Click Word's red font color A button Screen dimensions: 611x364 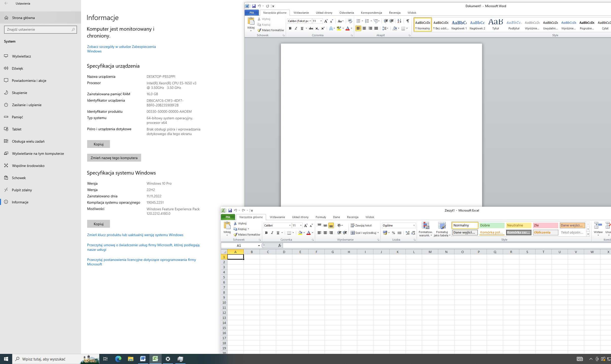348,28
